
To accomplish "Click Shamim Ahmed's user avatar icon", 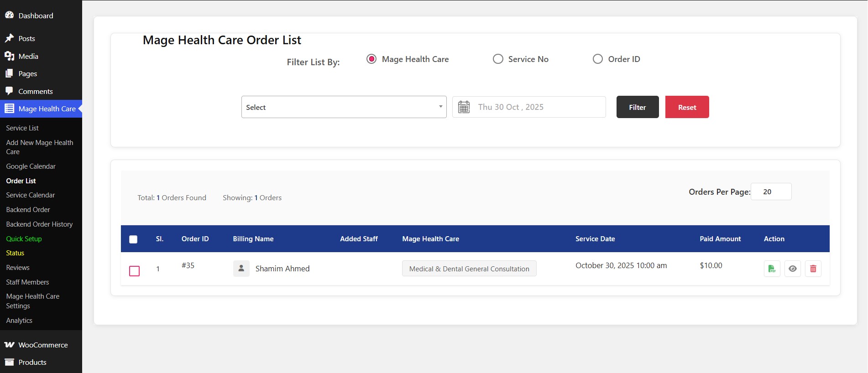I will click(x=241, y=269).
